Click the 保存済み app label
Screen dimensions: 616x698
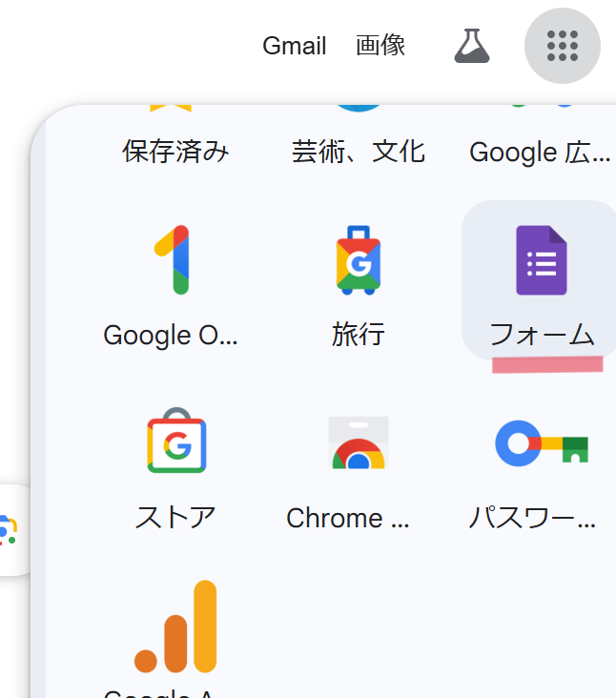tap(175, 152)
